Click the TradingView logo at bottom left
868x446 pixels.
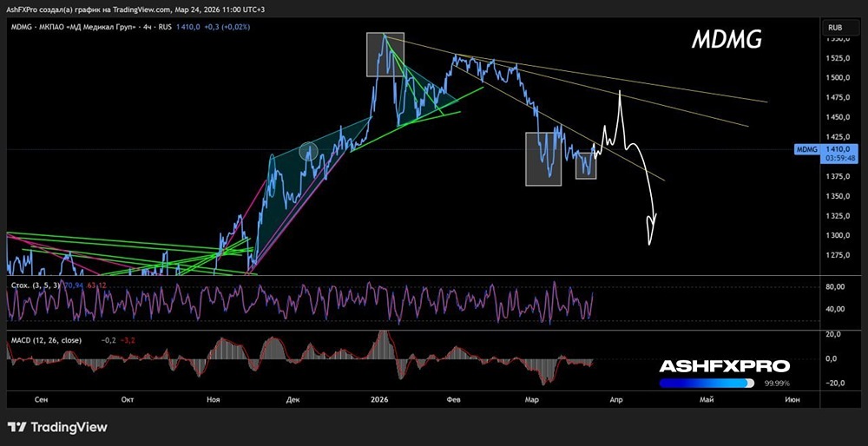pos(57,427)
